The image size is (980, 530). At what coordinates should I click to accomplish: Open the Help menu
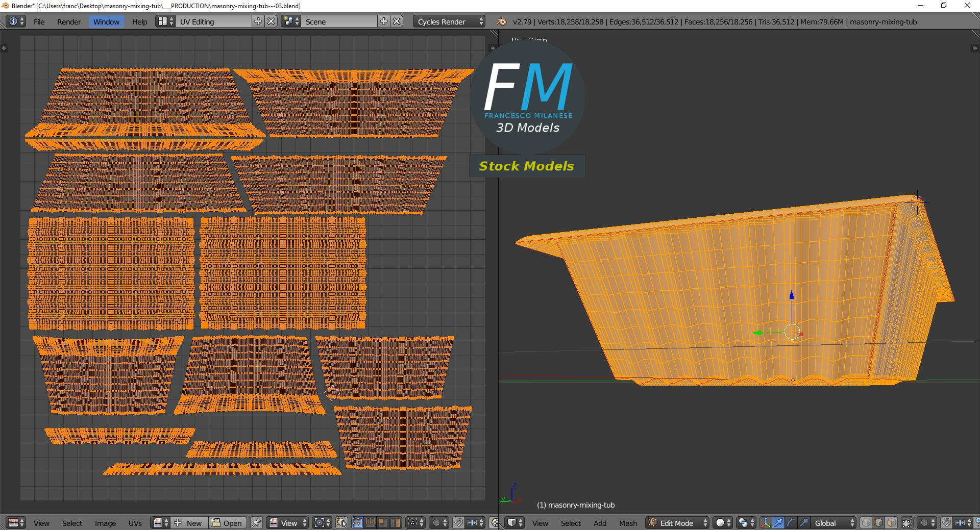point(139,21)
